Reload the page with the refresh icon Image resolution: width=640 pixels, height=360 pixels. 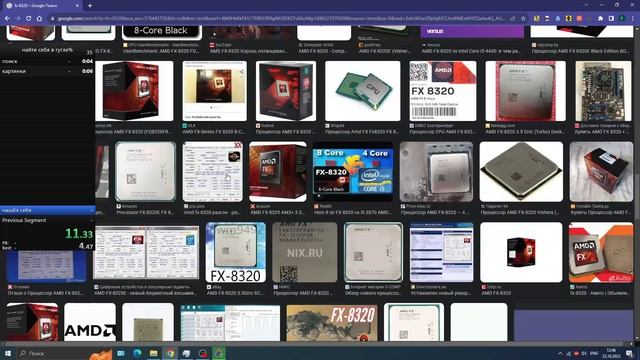click(29, 18)
